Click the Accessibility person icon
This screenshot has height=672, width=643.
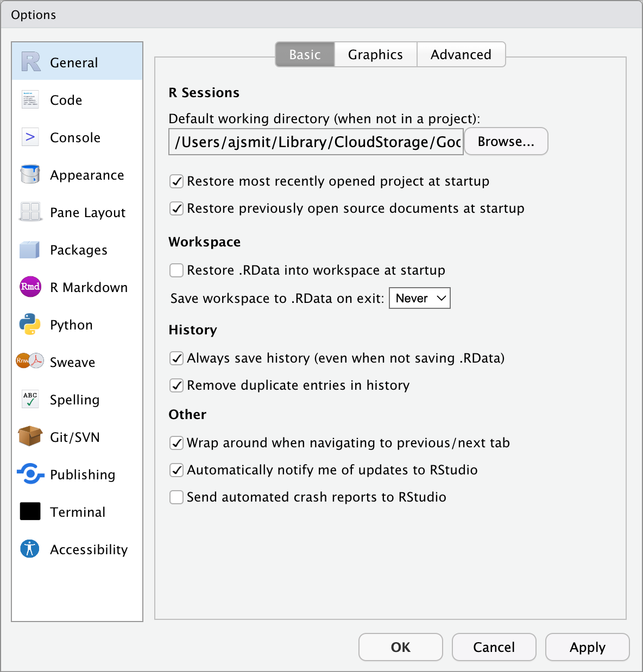(x=30, y=549)
